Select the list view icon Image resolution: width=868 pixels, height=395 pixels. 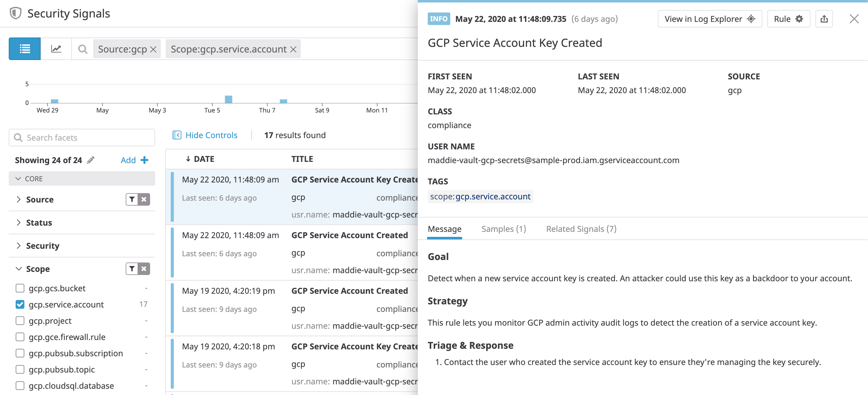(x=24, y=48)
